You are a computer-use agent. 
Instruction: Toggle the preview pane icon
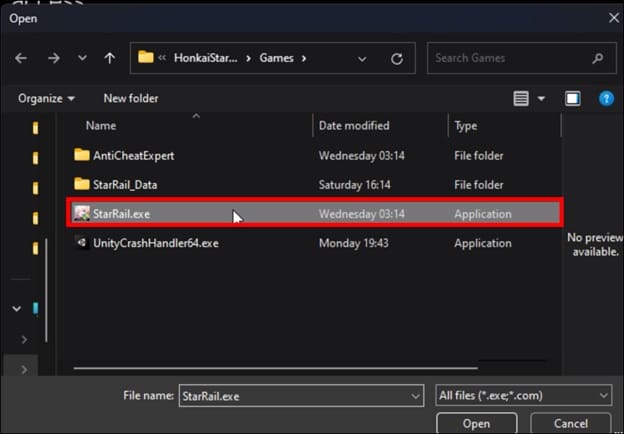572,98
